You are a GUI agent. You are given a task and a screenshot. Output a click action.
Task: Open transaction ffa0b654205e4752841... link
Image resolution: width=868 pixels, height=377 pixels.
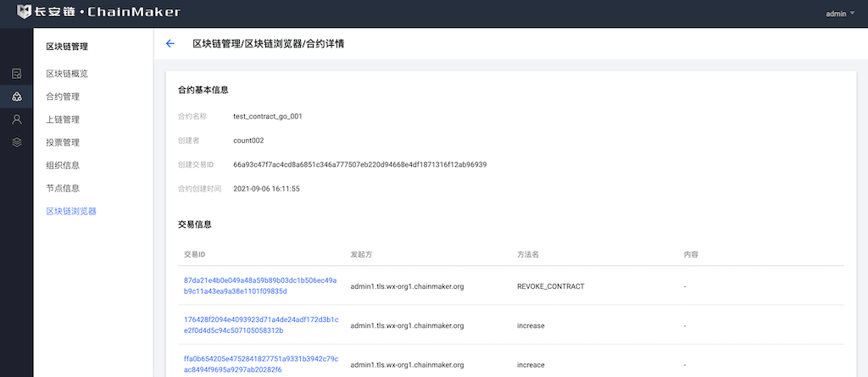[x=260, y=363]
